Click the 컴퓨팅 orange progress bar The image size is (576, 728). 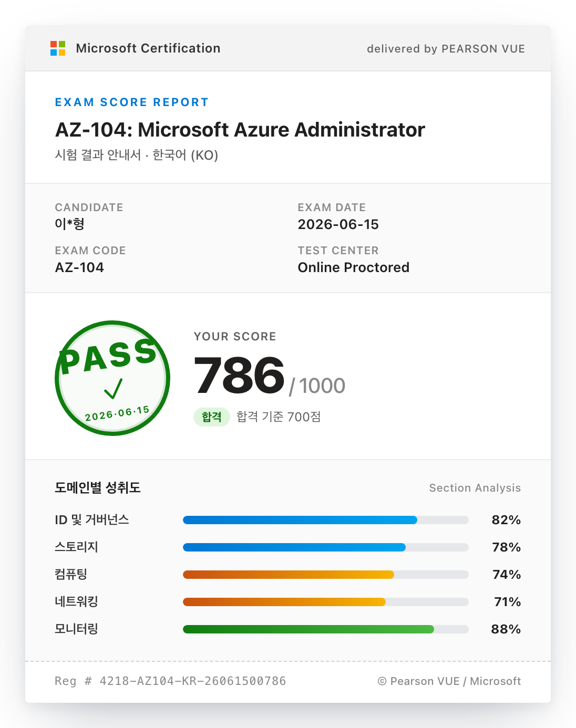pyautogui.click(x=325, y=575)
